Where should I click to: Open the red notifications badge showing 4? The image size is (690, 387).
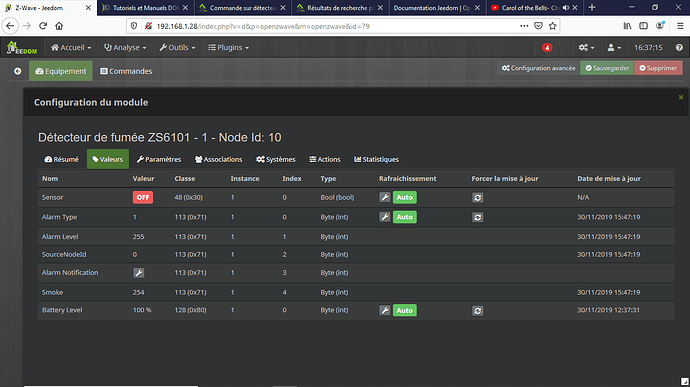(547, 48)
